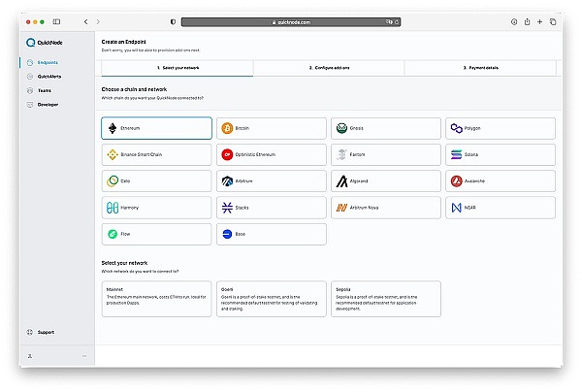Open Support link in sidebar
This screenshot has height=392, width=582.
click(46, 332)
